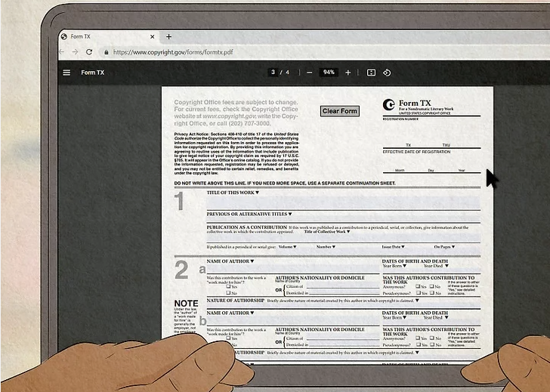This screenshot has width=550, height=392.
Task: Click the 'DO NOT WRITE ABOVE THIS LINE' notice
Action: click(x=285, y=184)
